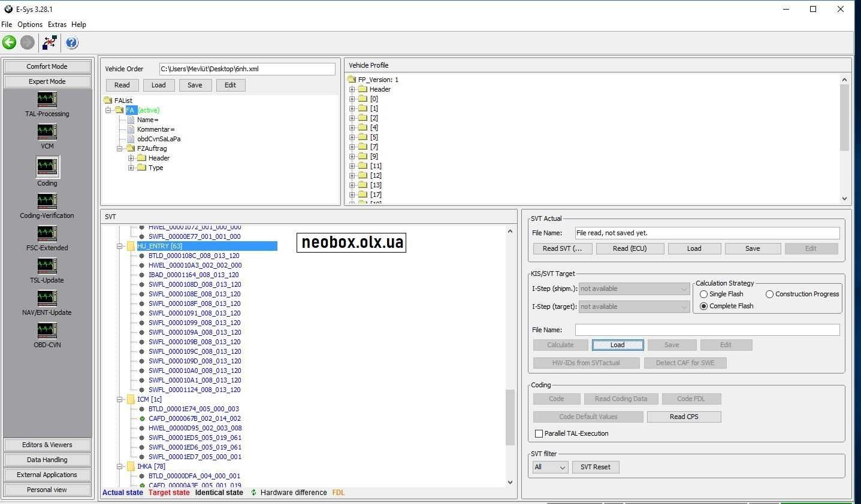Open the Options menu
861x504 pixels.
[30, 25]
